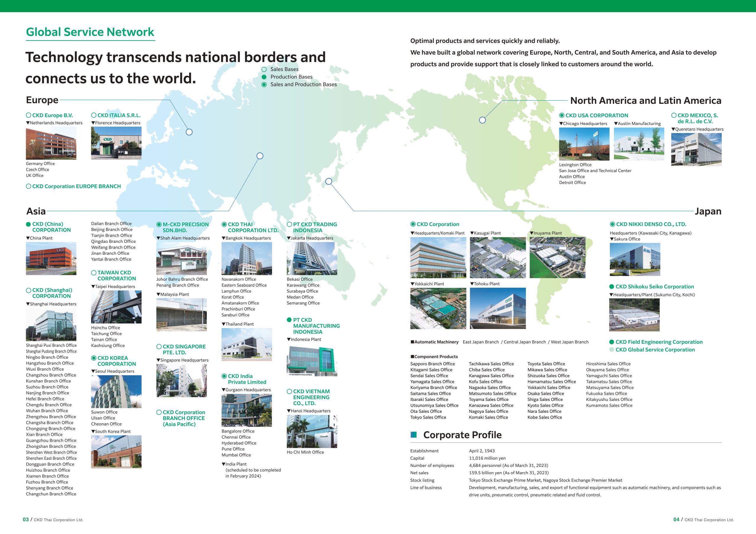756x534 pixels.
Task: Click the CKD SINGAPORE PTE. LTD. title
Action: 184,349
